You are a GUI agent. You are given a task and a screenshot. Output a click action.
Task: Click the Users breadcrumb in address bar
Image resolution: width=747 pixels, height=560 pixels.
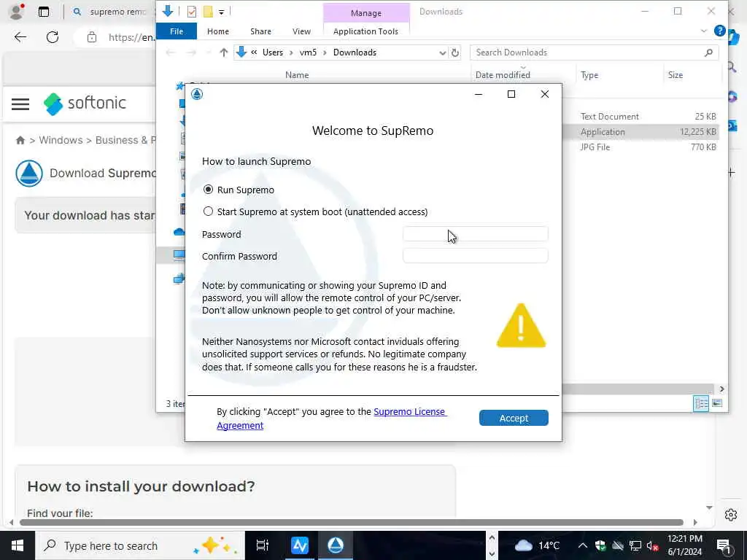click(273, 52)
